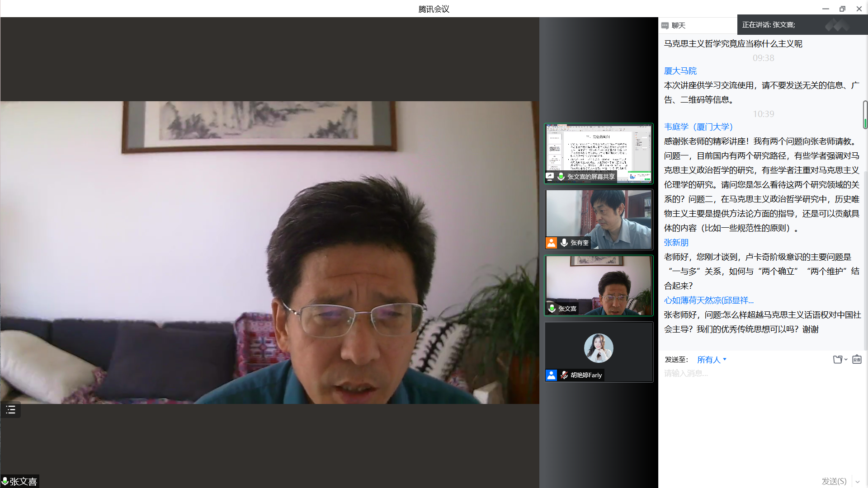
Task: Expand the send options arrow next to 发送(S)
Action: coord(858,482)
